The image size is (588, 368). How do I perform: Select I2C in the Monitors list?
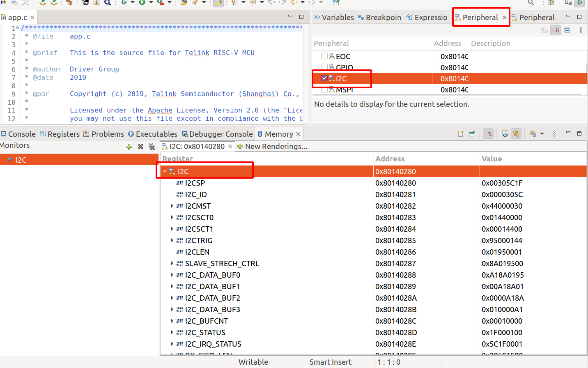point(79,160)
